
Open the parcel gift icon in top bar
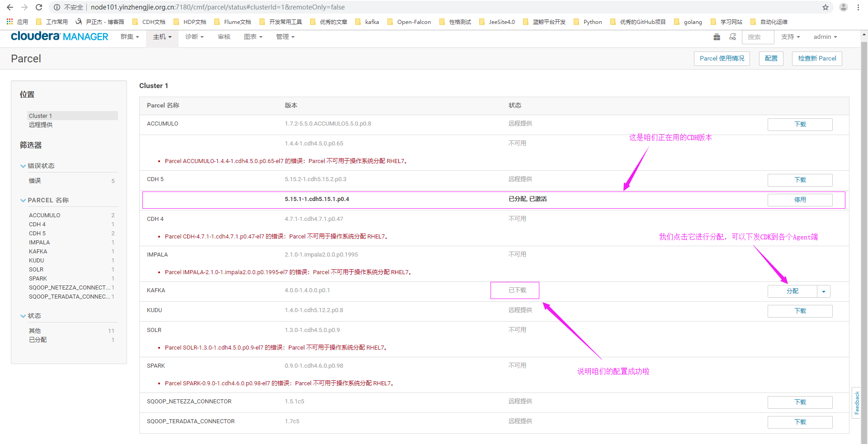[x=717, y=37]
